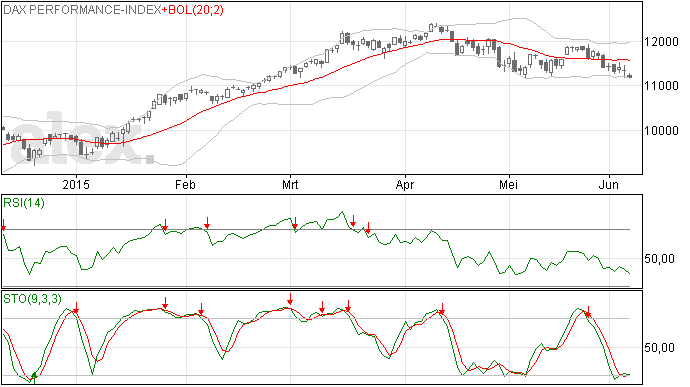The image size is (690, 387).
Task: Click the STO(9,3,3) stochastic label
Action: click(x=32, y=299)
